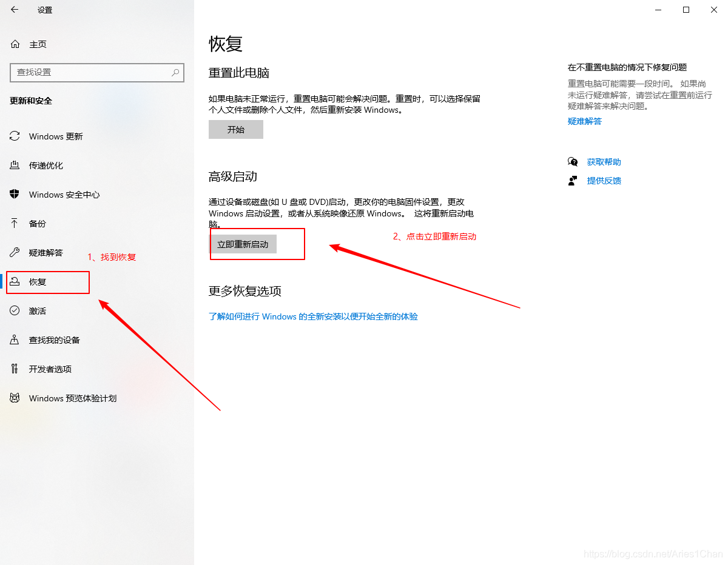
Task: Click the 获取帮助 chat bubble icon
Action: point(573,162)
